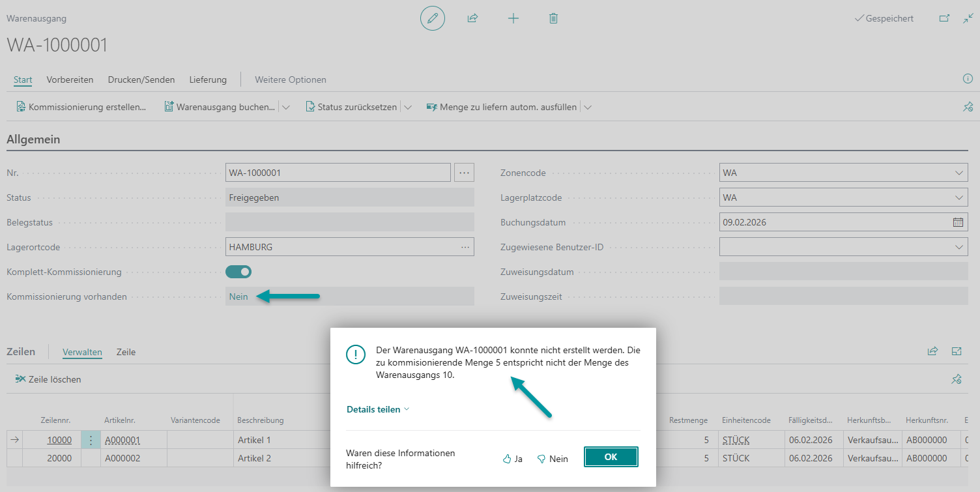The width and height of the screenshot is (980, 492).
Task: Toggle the Komplett-Kommissionierung switch
Action: (x=238, y=272)
